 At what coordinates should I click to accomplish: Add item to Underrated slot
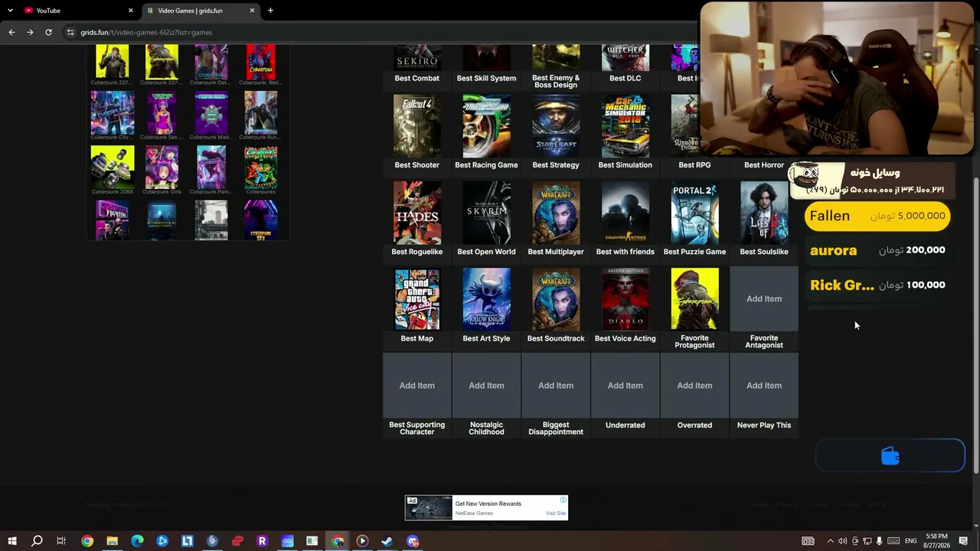pyautogui.click(x=625, y=386)
